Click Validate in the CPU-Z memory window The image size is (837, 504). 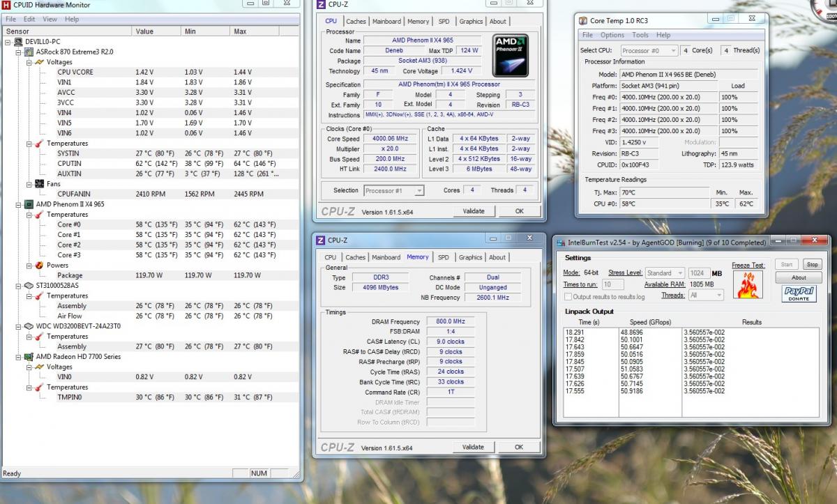click(x=473, y=448)
